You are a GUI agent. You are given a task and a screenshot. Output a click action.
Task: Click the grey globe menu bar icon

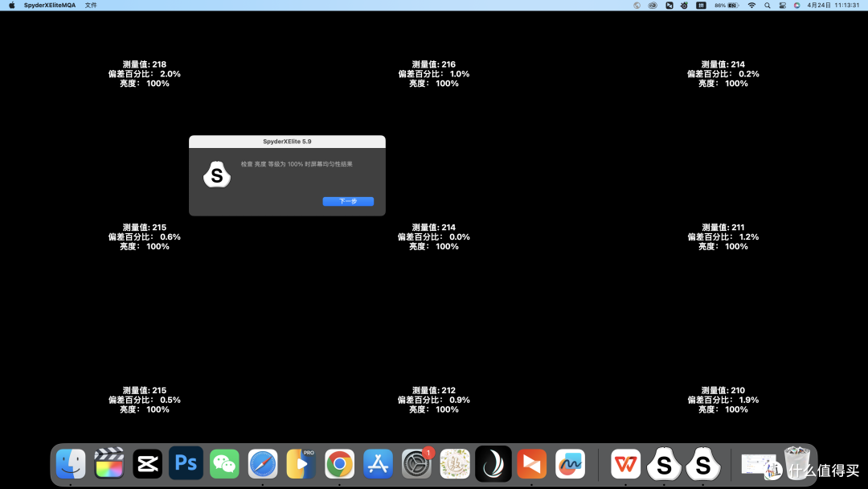click(x=637, y=5)
